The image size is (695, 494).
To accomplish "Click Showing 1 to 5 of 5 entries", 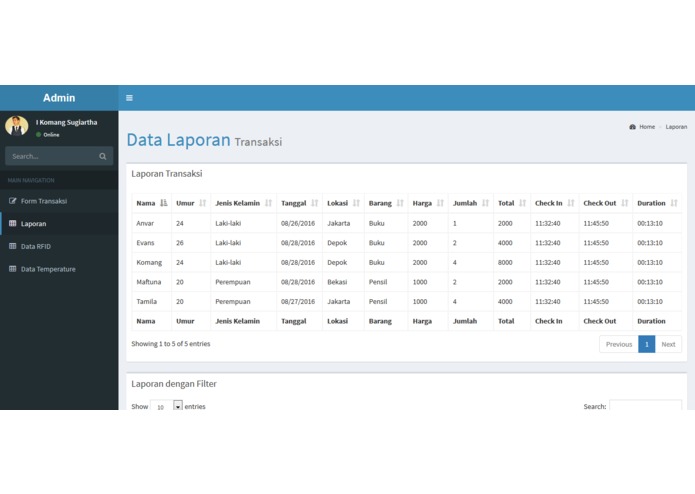I will (x=171, y=344).
